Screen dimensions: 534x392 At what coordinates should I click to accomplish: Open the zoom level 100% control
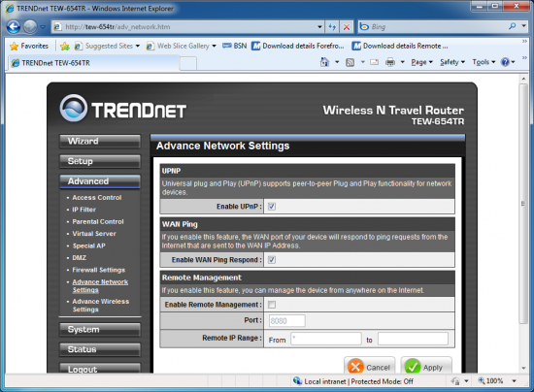490,381
